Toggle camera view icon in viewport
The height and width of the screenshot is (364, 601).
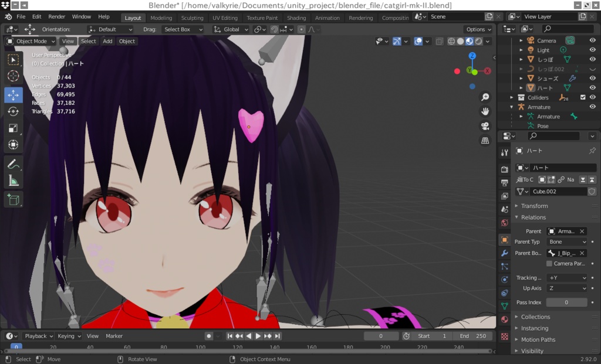(485, 126)
